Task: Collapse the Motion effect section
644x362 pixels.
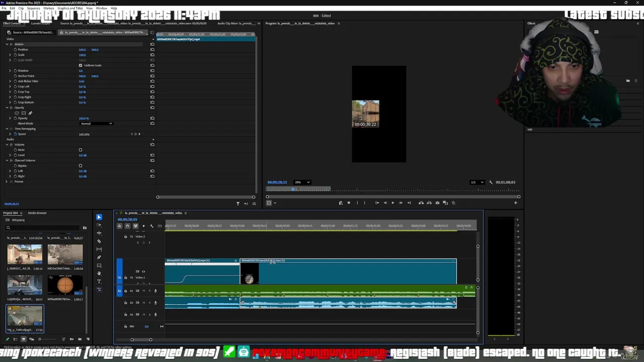Action: 7,44
